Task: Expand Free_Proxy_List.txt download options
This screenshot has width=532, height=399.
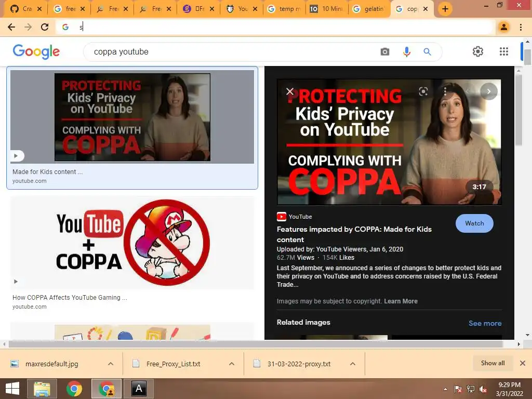Action: (x=232, y=364)
